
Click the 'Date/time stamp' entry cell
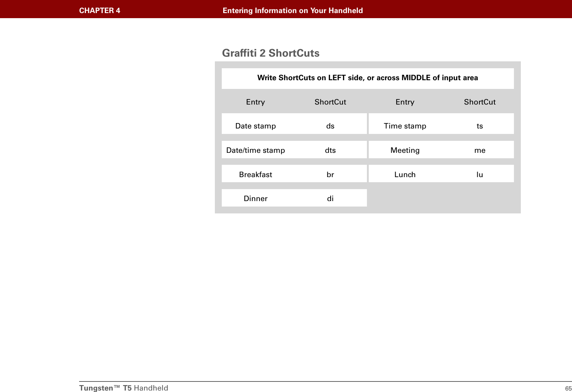point(256,150)
